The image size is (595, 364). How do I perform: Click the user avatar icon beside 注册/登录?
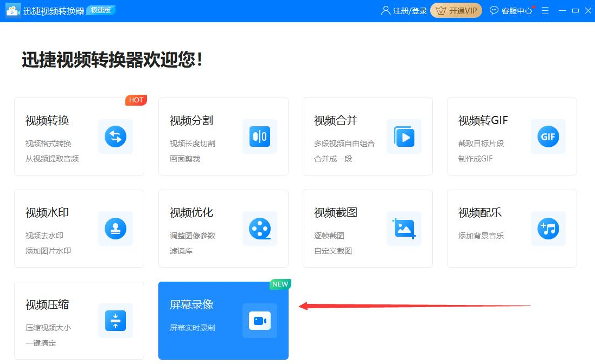click(x=386, y=11)
